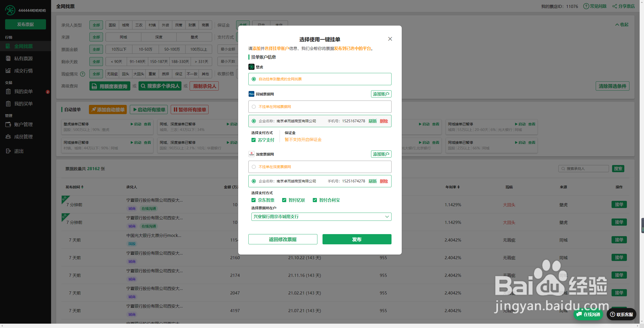Screen dimensions: 644x328
Task: Open 账户管理 in the sidebar
Action: tap(23, 124)
